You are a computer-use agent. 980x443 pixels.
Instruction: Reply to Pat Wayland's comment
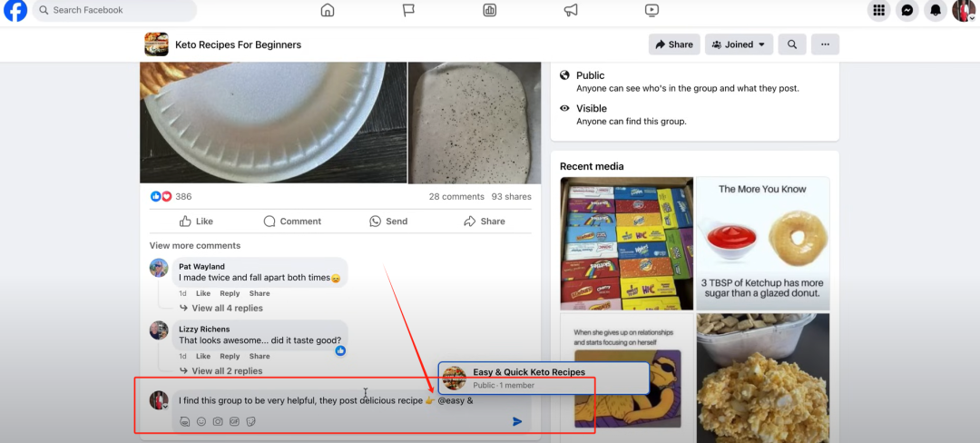point(230,293)
